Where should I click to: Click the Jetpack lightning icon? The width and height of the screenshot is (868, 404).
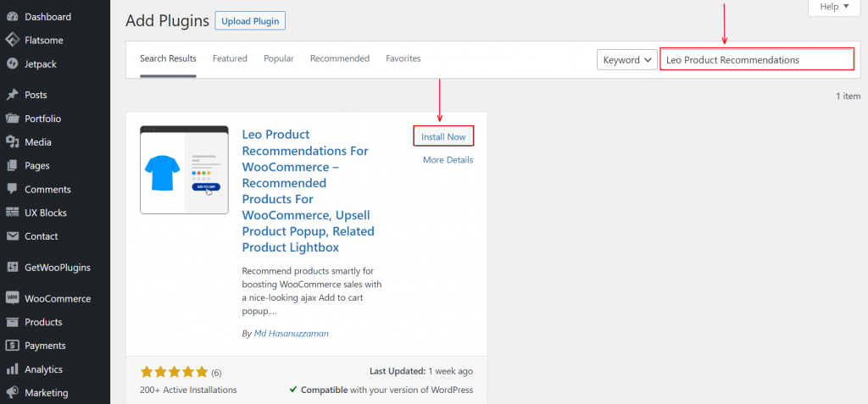pos(12,64)
